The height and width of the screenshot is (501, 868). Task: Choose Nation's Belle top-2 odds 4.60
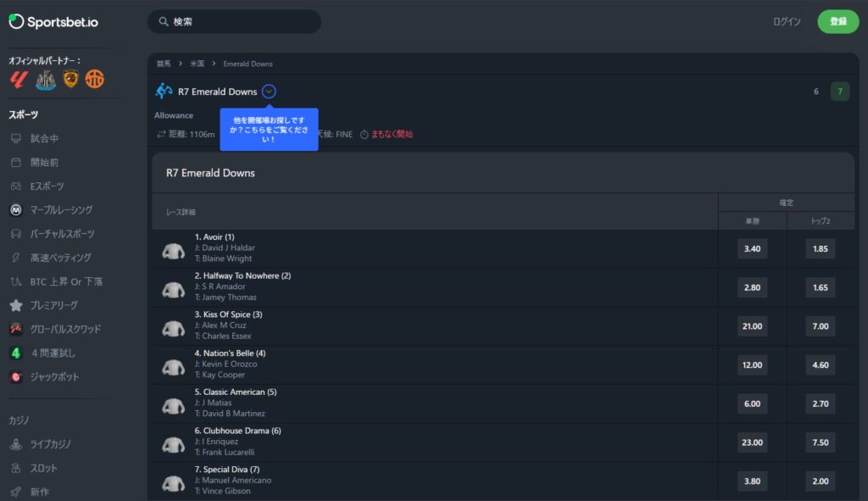821,365
